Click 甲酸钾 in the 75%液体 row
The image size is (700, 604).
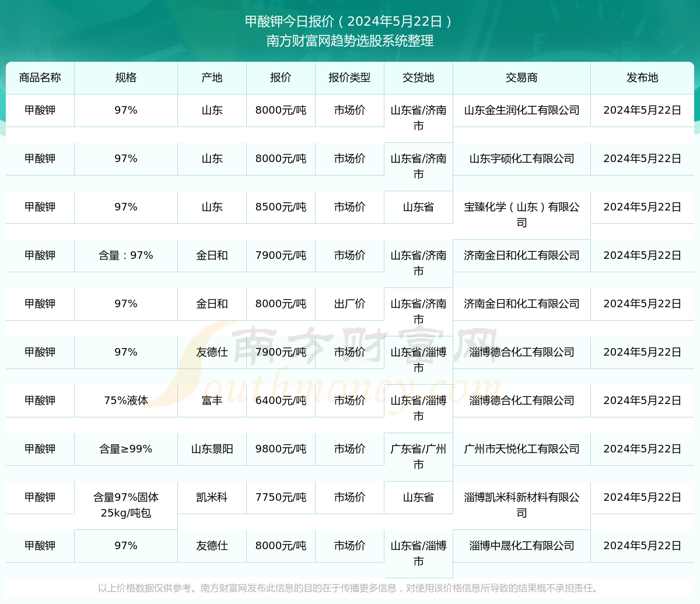40,401
